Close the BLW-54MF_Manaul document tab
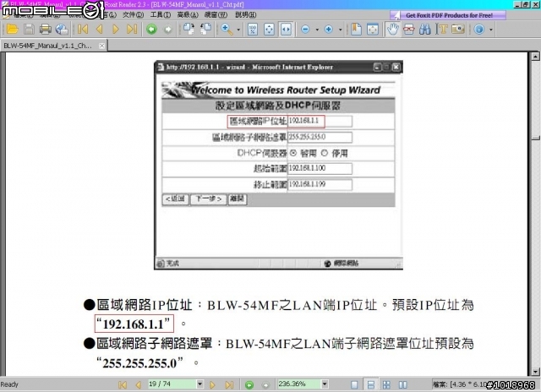Image resolution: width=541 pixels, height=392 pixels. click(101, 46)
